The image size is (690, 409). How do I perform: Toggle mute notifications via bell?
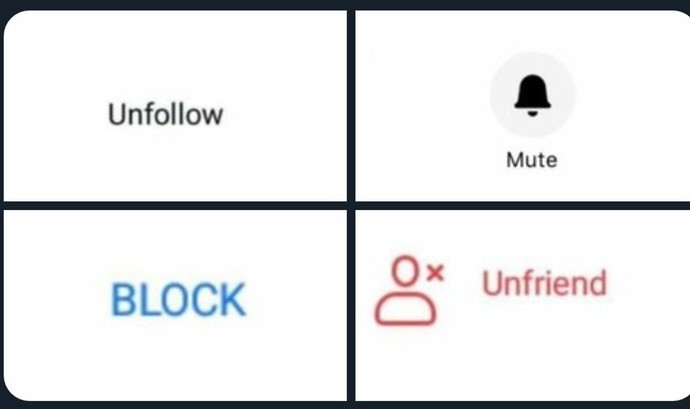pos(532,95)
